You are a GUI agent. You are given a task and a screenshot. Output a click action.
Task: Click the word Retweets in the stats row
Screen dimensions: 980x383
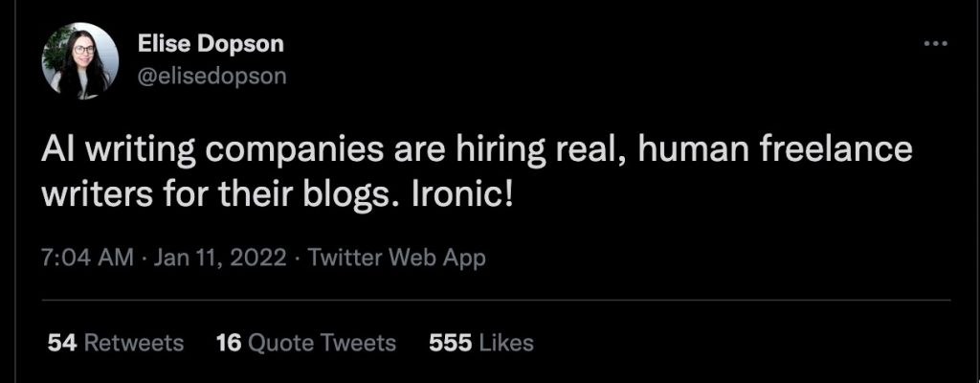[133, 342]
